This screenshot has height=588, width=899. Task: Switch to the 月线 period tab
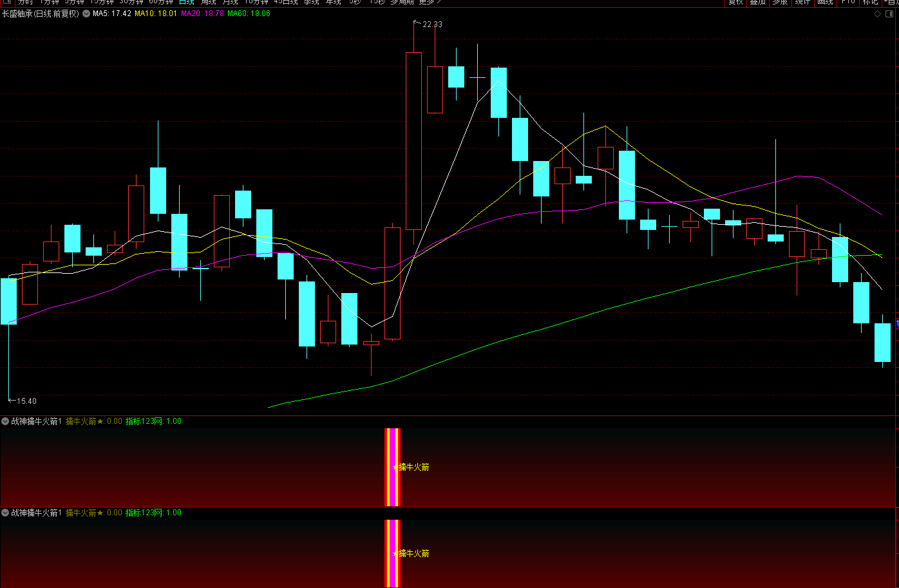tap(231, 2)
